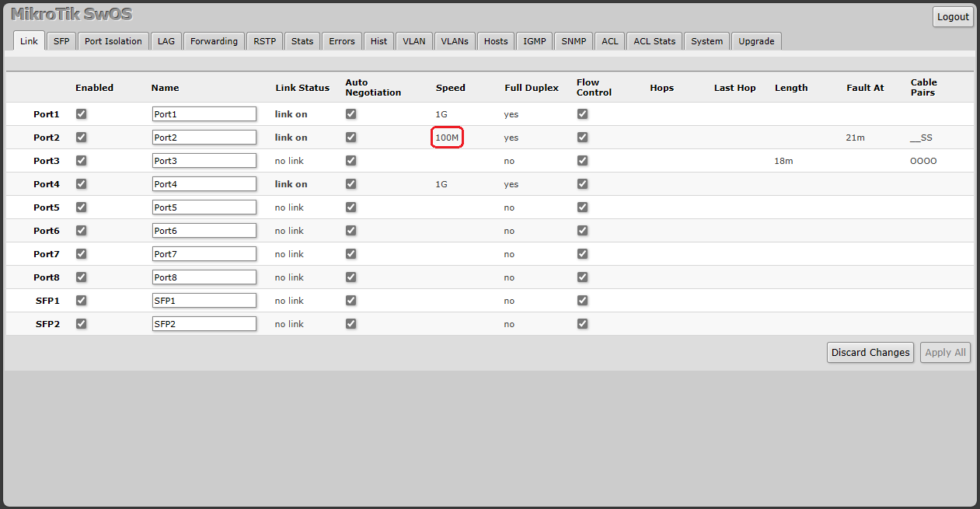Disable Flow Control on Port4
980x509 pixels.
583,184
